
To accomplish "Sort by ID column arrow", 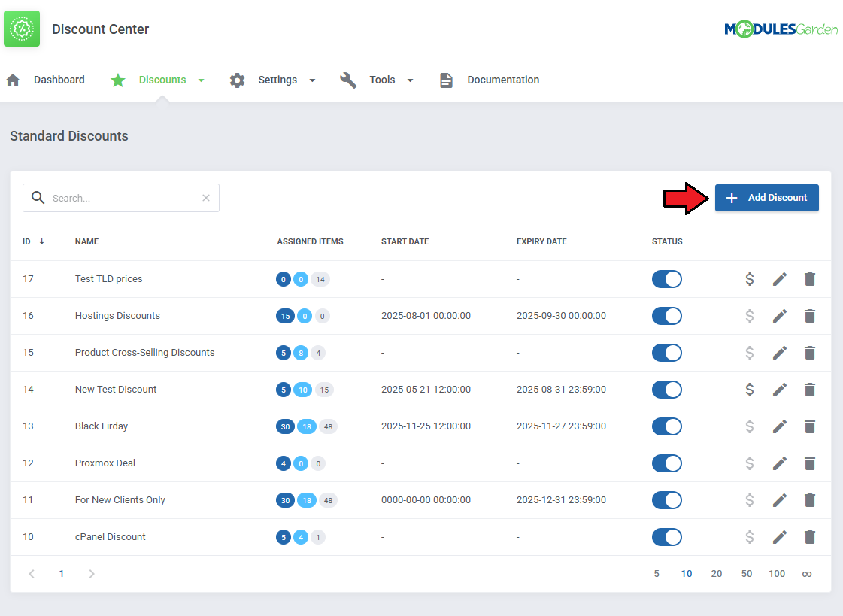I will 41,241.
